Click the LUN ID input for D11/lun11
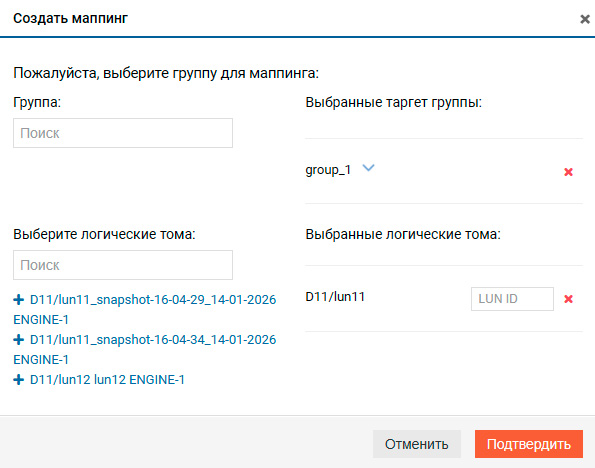The image size is (595, 468). click(x=512, y=299)
